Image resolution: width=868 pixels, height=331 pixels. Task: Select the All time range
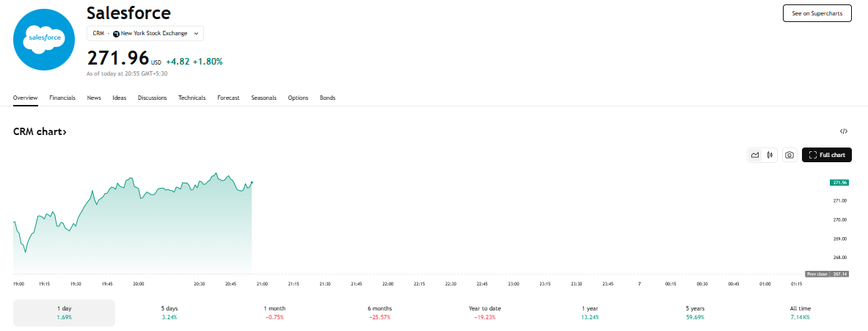pyautogui.click(x=800, y=313)
